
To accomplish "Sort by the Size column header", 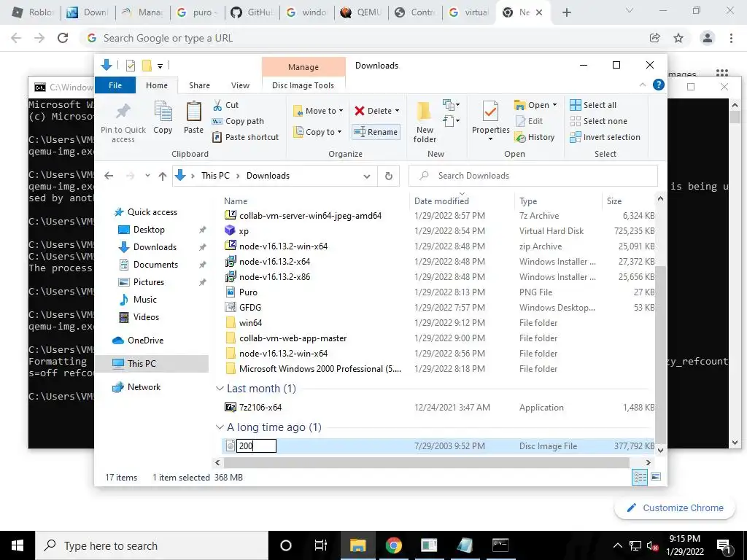I will click(x=614, y=201).
